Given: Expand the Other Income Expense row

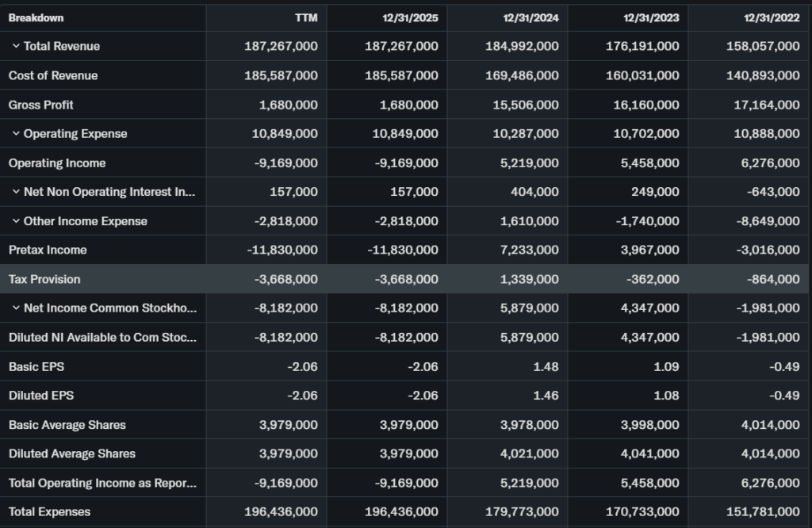Looking at the screenshot, I should pos(16,221).
